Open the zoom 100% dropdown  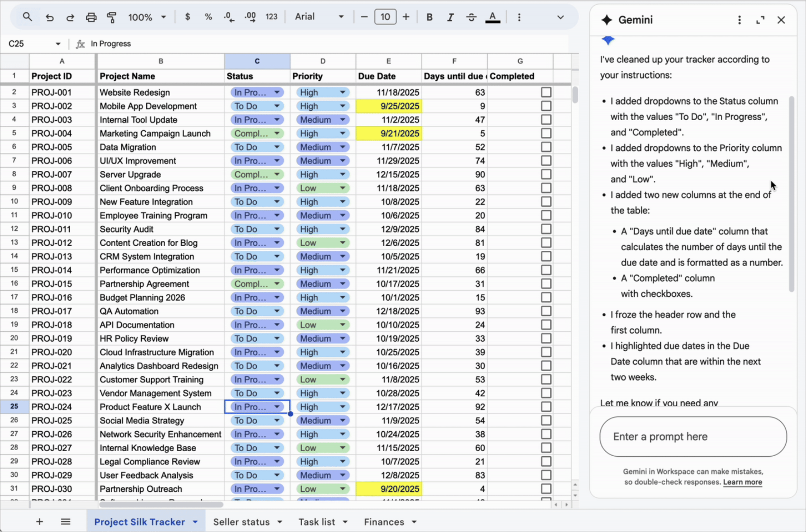[x=147, y=17]
